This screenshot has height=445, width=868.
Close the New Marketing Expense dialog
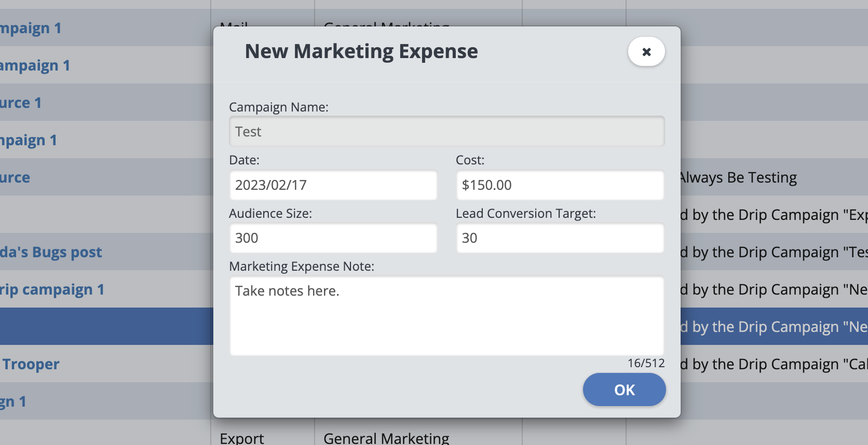point(646,52)
